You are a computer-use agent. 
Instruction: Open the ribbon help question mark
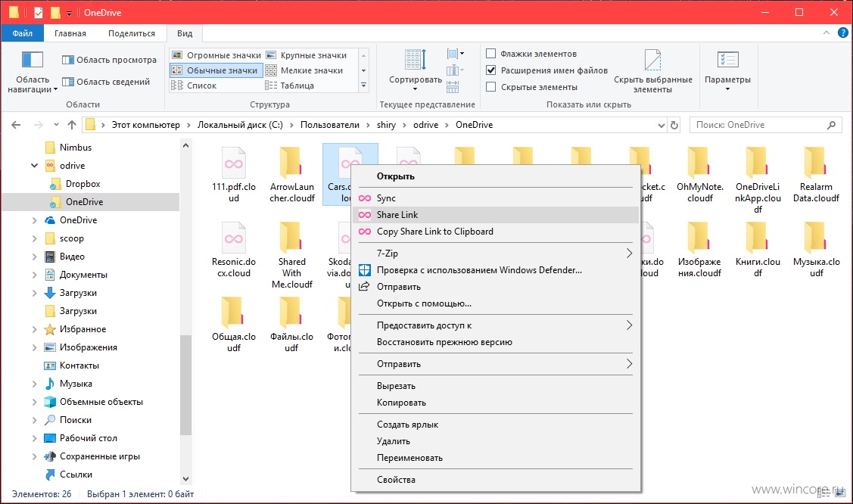tap(842, 33)
